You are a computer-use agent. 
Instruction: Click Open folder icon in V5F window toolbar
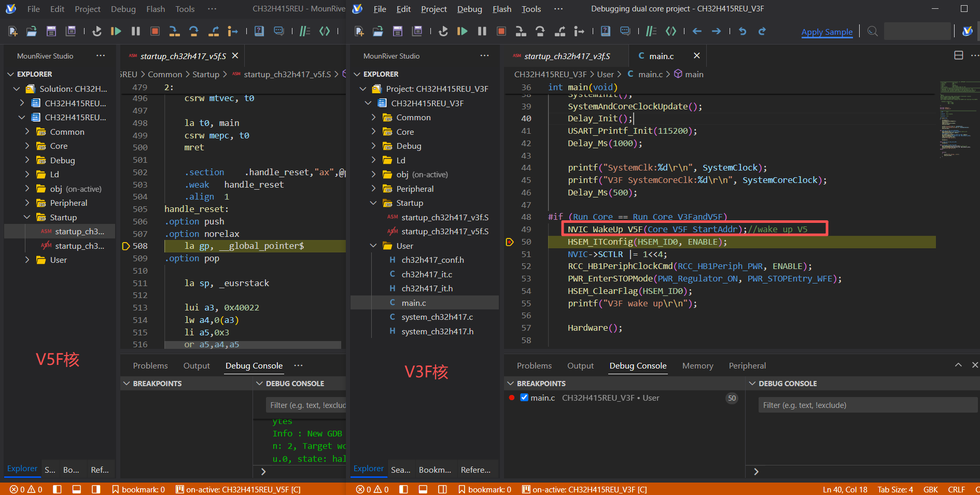click(x=32, y=31)
